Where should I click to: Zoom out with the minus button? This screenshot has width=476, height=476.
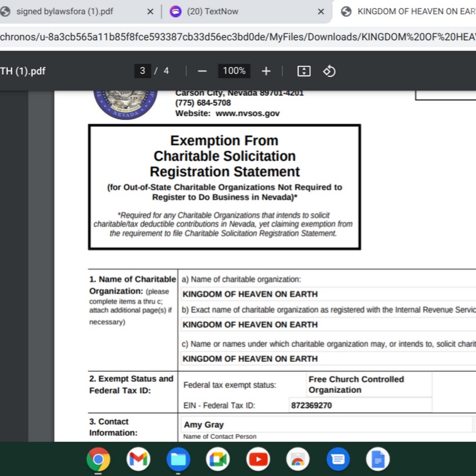click(202, 71)
